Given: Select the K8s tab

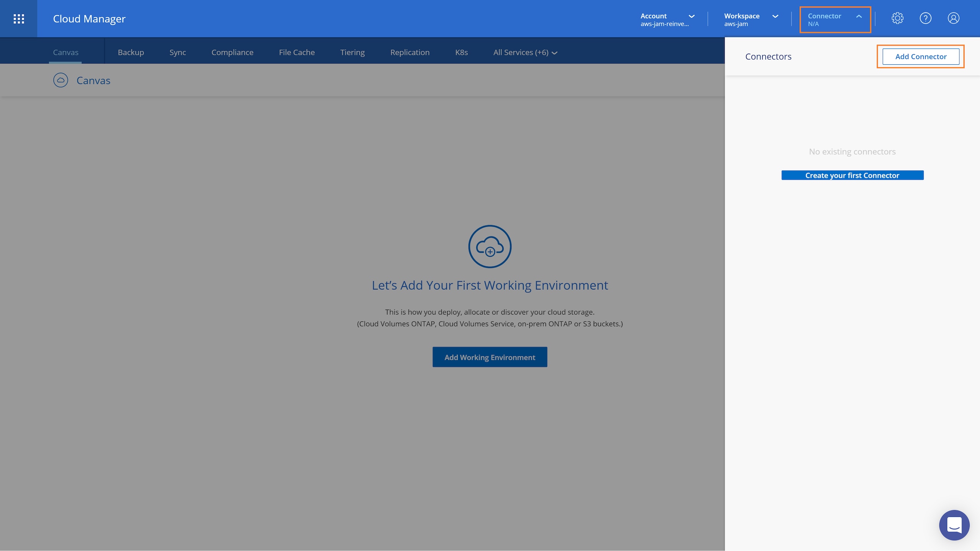Looking at the screenshot, I should (x=461, y=52).
